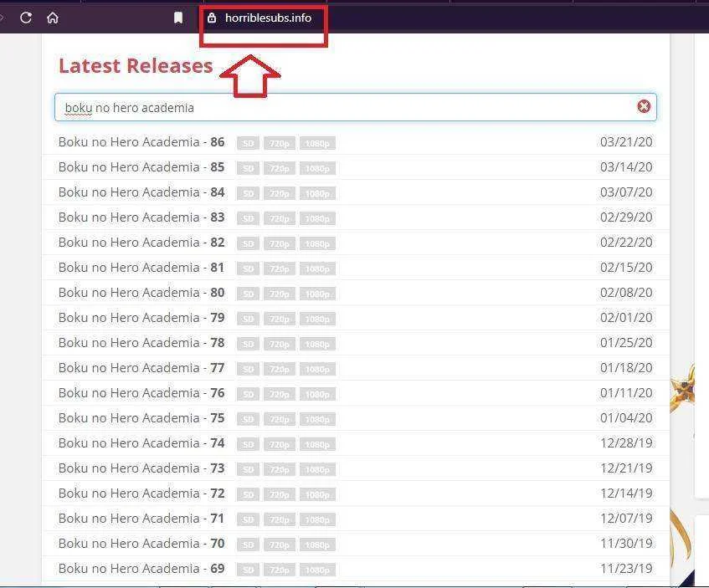This screenshot has width=709, height=588.
Task: Choose SD for episode 71
Action: tap(248, 519)
